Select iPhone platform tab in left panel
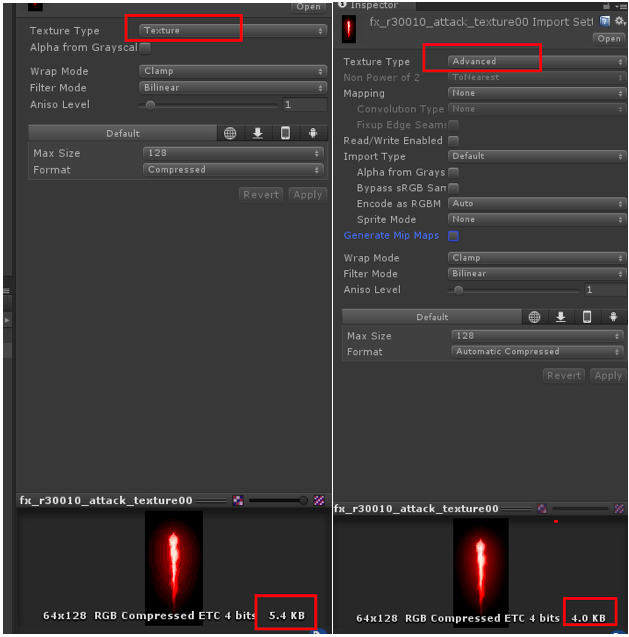This screenshot has width=629, height=637. click(x=285, y=133)
